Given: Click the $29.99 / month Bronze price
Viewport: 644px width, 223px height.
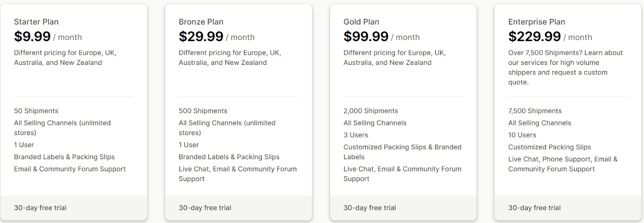Looking at the screenshot, I should coord(217,37).
